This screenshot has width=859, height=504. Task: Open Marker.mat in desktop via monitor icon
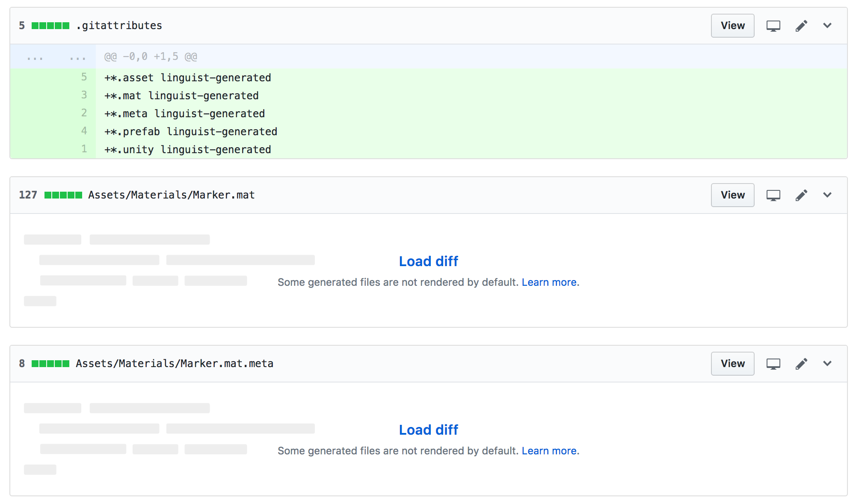coord(773,195)
